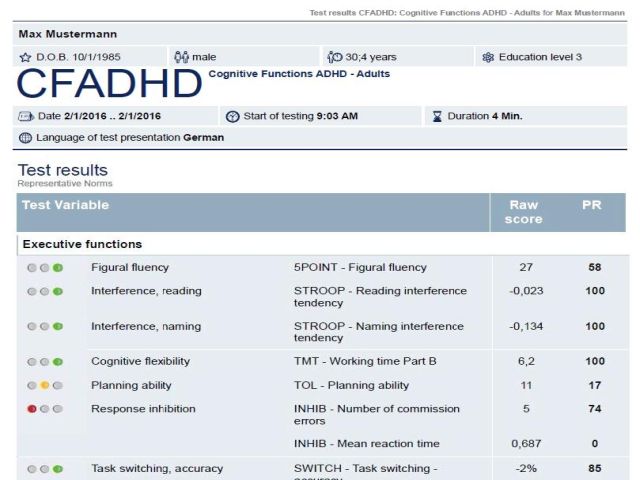Image resolution: width=640 pixels, height=480 pixels.
Task: Click the Cognitive flexibility row label
Action: pos(140,361)
